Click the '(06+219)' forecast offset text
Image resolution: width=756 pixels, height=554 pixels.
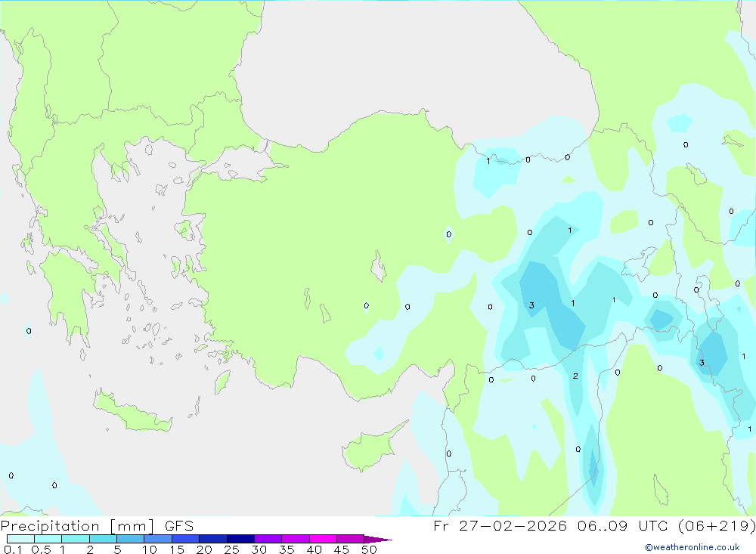(717, 525)
